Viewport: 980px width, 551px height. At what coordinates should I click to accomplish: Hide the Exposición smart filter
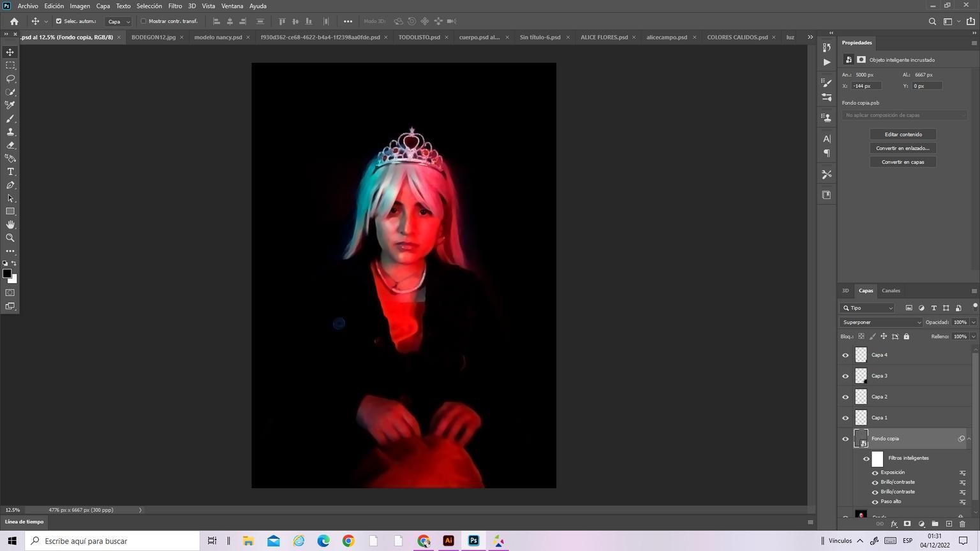(875, 473)
